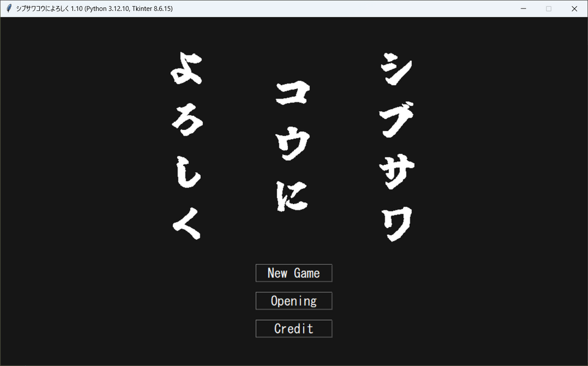Click the ワ character in the right column
Image resolution: width=588 pixels, height=366 pixels.
coord(398,223)
